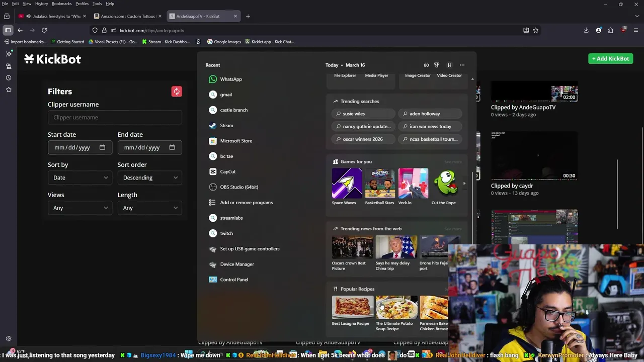This screenshot has height=362, width=644.
Task: Click the + Add KickBot button
Action: [610, 59]
